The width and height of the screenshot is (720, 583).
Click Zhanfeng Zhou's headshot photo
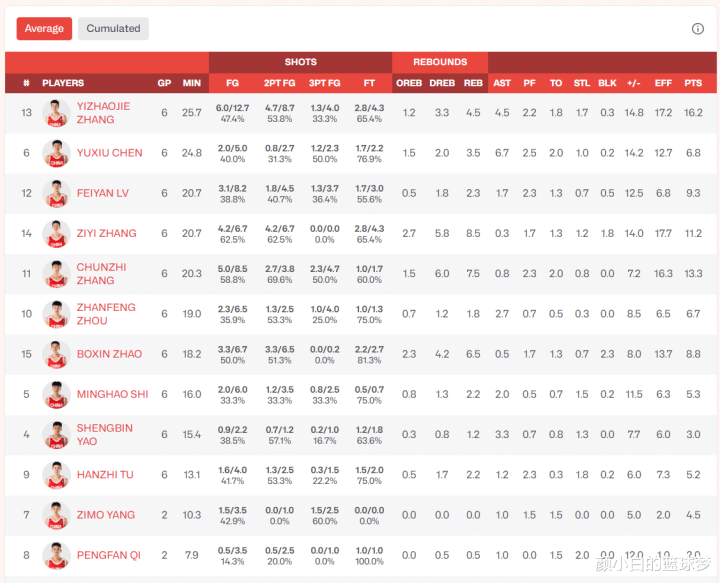(56, 314)
